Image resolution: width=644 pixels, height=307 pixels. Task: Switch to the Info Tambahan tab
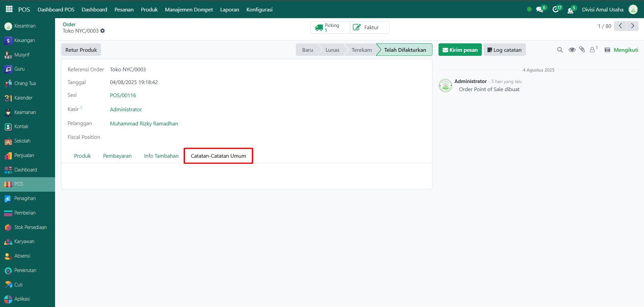161,156
